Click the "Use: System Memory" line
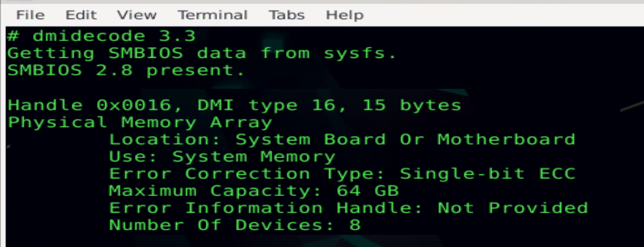Image resolution: width=644 pixels, height=247 pixels. [x=222, y=157]
